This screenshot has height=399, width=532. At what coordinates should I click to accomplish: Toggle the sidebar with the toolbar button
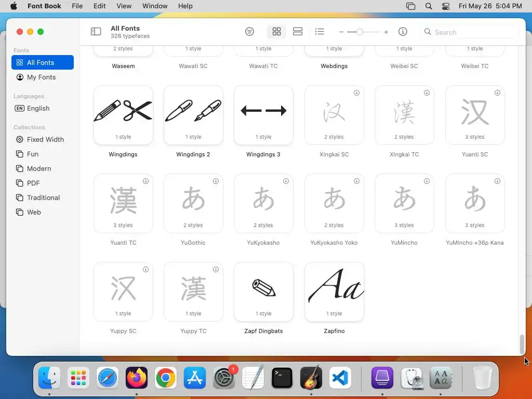pos(96,32)
